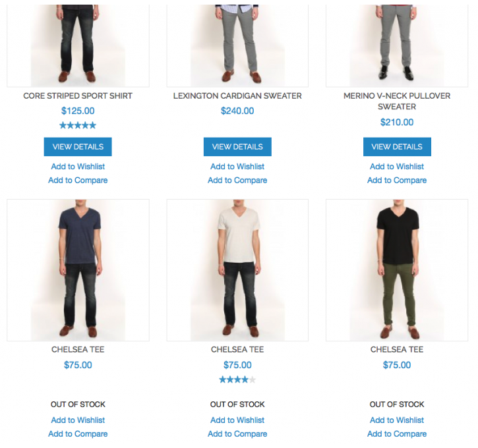This screenshot has height=448, width=478.
Task: View details for Core Striped Sport Shirt
Action: tap(78, 147)
